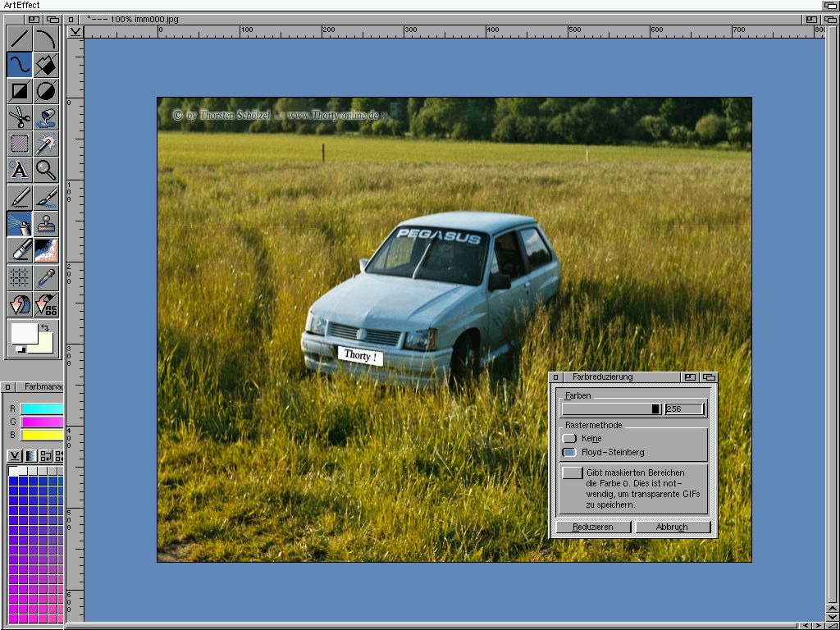Screen dimensions: 840x630
Task: Toggle masked areas color 0 checkbox
Action: pos(573,473)
